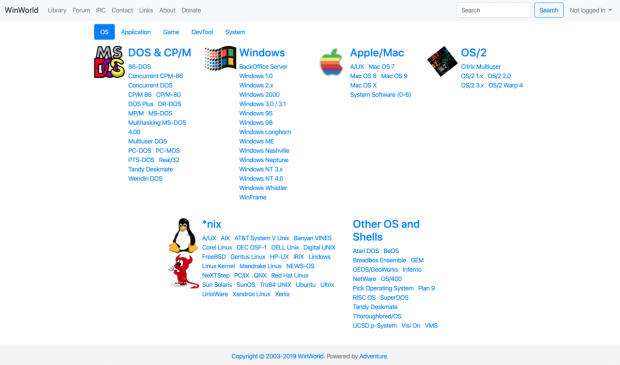Open the Windows 95 link

click(x=256, y=113)
